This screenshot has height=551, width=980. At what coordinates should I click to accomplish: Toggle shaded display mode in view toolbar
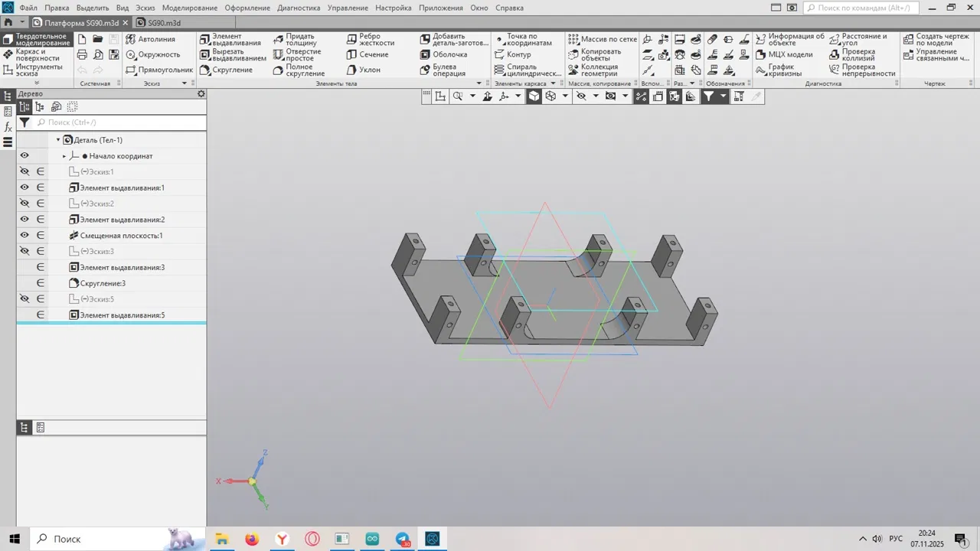(534, 96)
